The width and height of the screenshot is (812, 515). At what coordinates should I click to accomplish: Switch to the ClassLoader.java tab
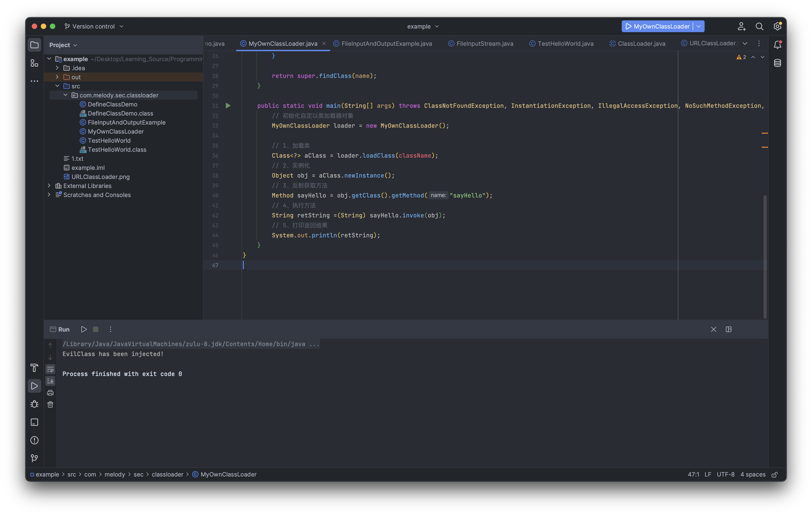coord(641,43)
